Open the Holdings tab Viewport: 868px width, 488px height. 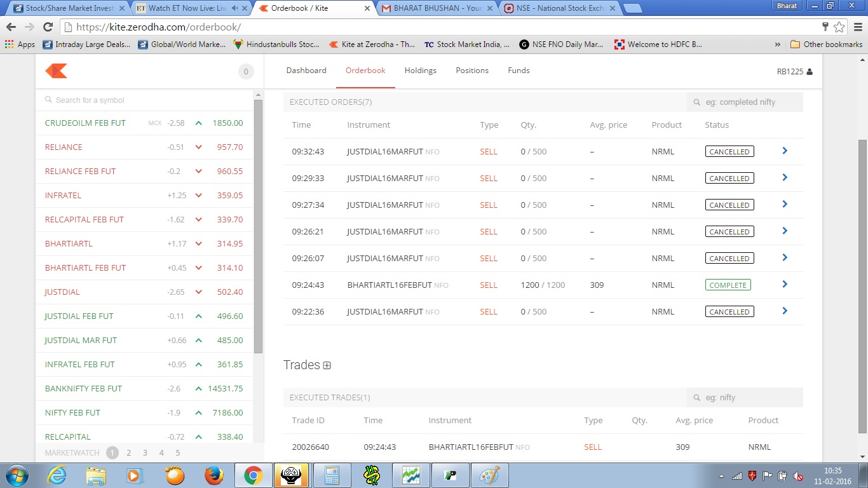click(421, 71)
